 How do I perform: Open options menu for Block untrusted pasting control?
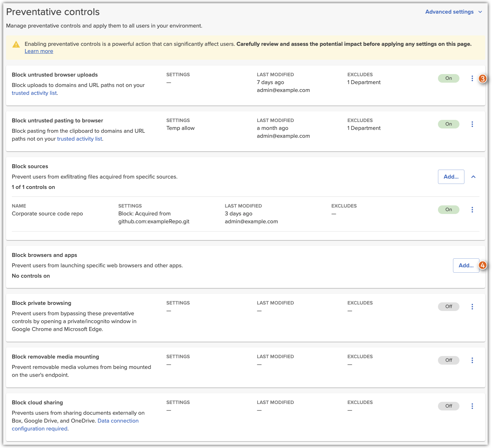(x=472, y=124)
